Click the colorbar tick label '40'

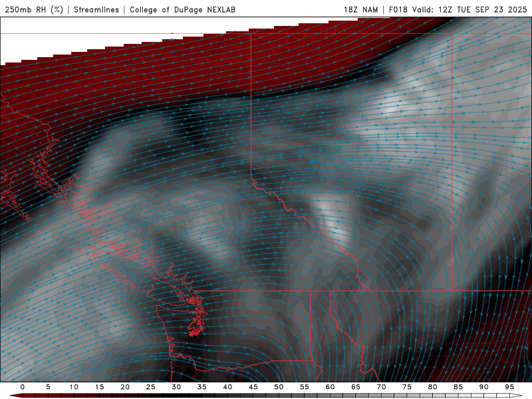point(227,387)
